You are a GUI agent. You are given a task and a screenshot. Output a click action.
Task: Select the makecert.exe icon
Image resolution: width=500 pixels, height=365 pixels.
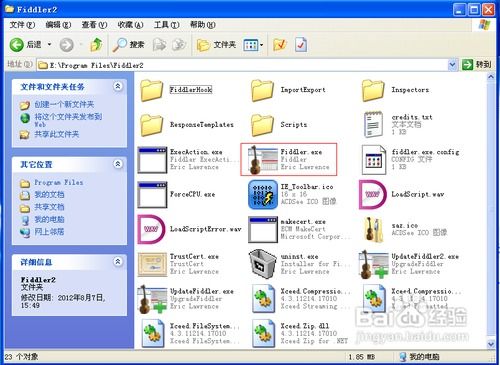click(263, 229)
